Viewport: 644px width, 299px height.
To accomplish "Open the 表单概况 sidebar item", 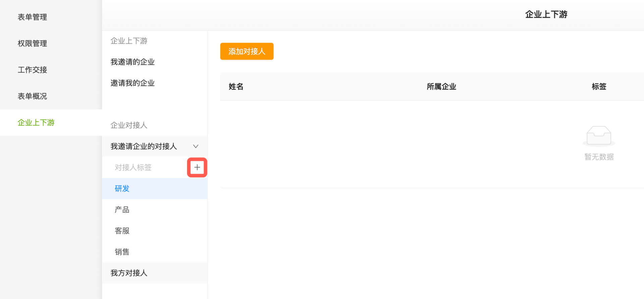I will pyautogui.click(x=32, y=96).
